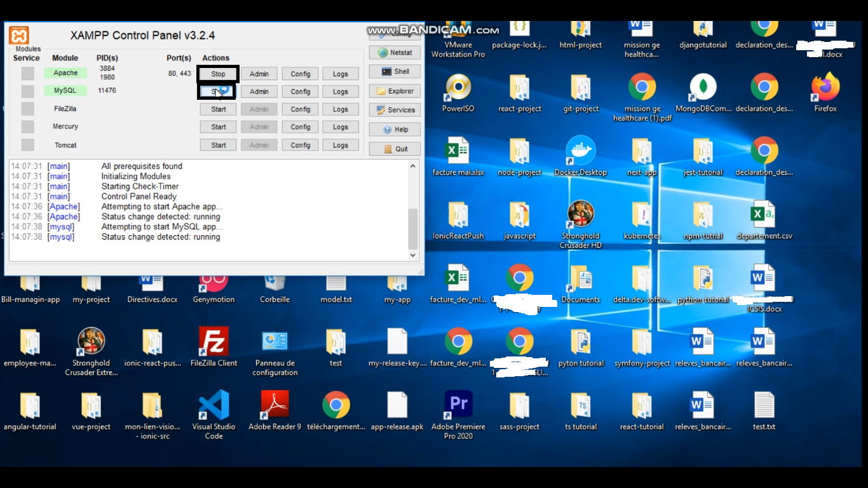Select the departement.csv file
The width and height of the screenshot is (868, 488).
click(x=764, y=220)
